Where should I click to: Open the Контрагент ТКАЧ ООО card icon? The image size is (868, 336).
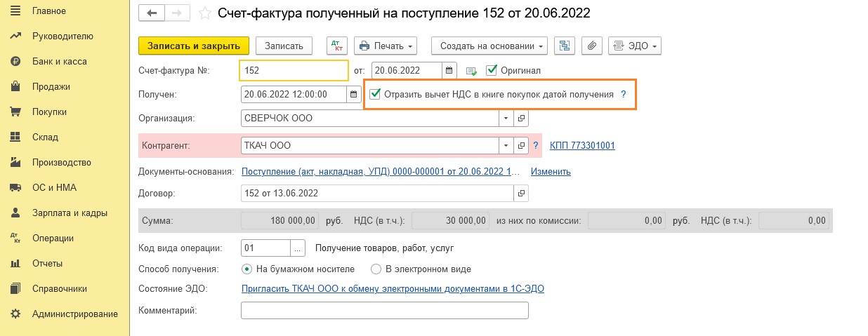pos(522,146)
